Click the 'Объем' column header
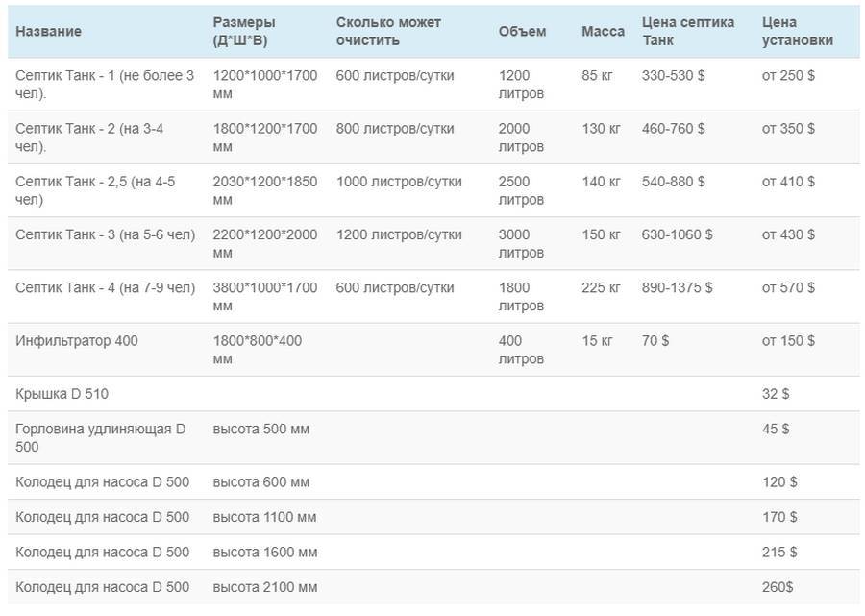The image size is (865, 616). 522,32
